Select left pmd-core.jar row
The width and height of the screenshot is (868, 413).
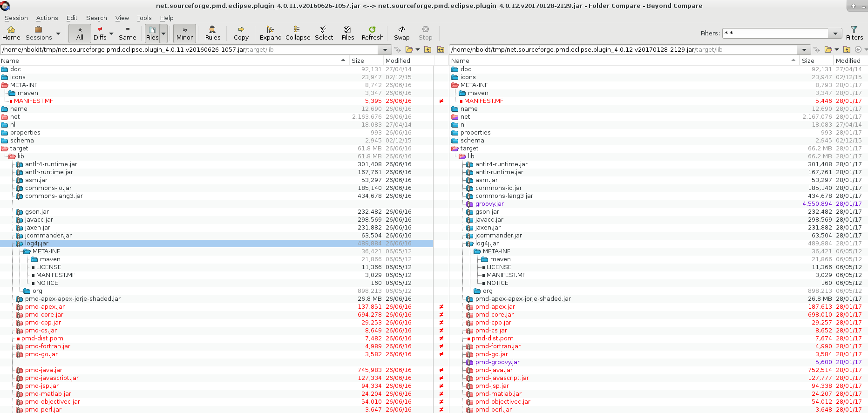(x=217, y=315)
